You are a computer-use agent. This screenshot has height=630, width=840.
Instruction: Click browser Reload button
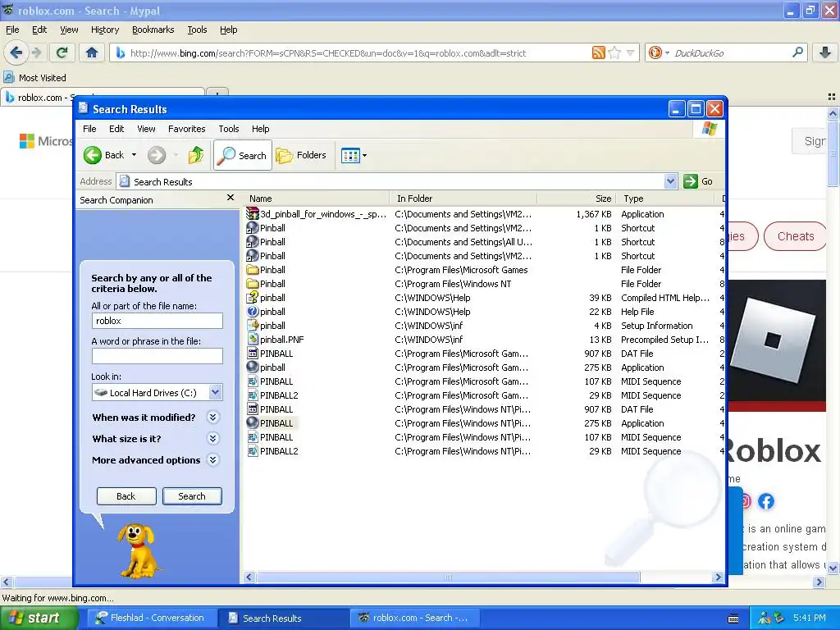pyautogui.click(x=62, y=52)
